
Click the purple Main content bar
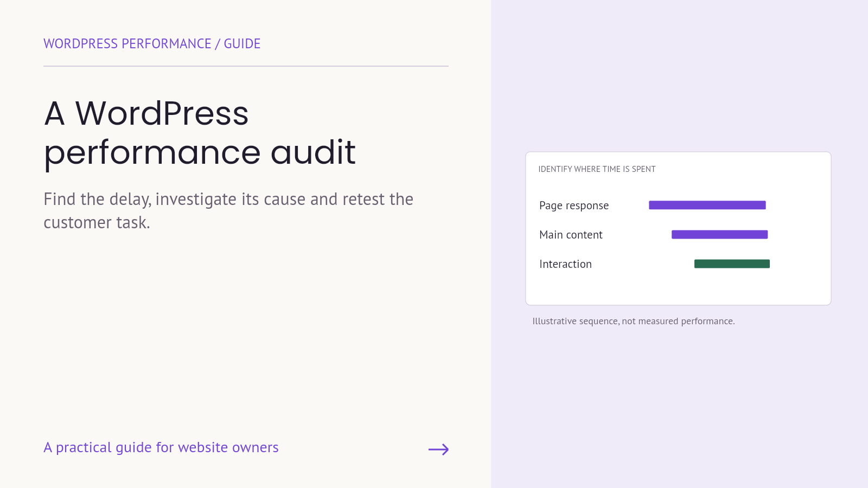tap(719, 234)
